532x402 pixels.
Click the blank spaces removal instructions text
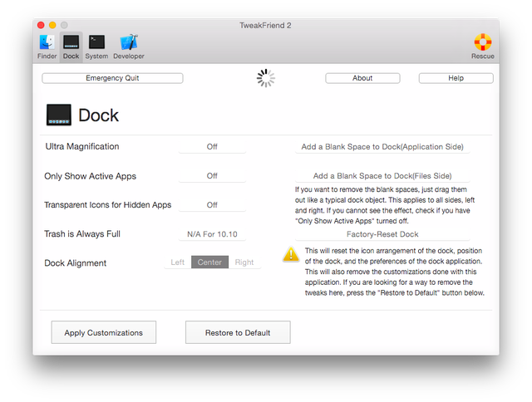(385, 205)
